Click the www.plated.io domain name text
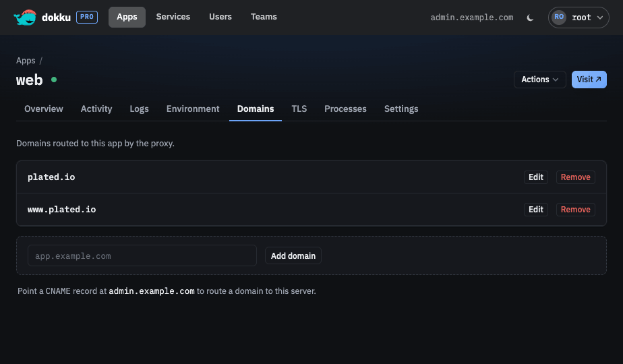The height and width of the screenshot is (364, 623). click(x=61, y=210)
